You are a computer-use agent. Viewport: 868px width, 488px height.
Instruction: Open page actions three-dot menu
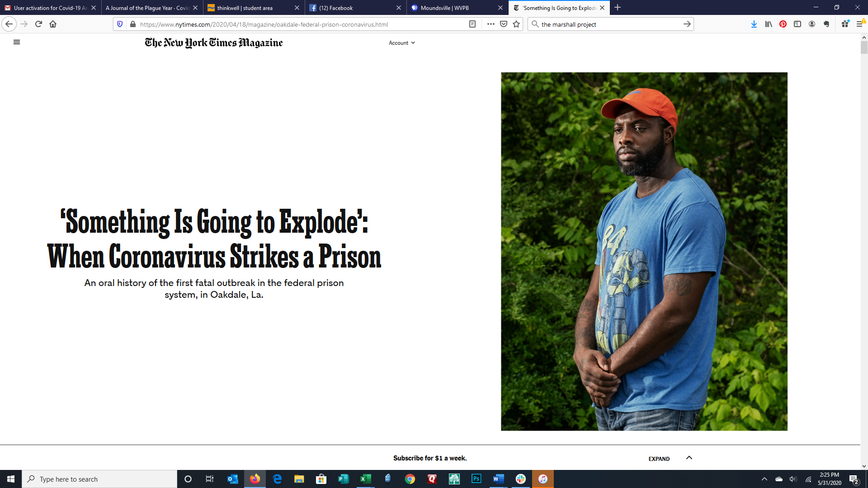(x=491, y=24)
